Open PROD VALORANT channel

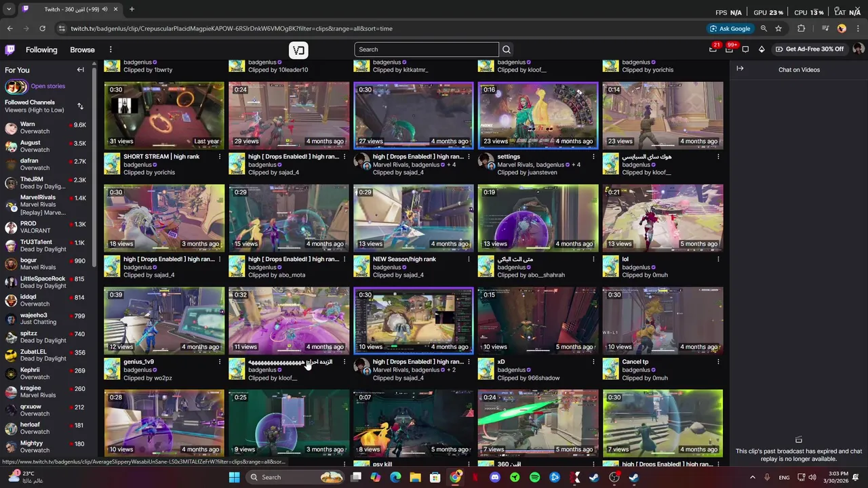pos(46,227)
